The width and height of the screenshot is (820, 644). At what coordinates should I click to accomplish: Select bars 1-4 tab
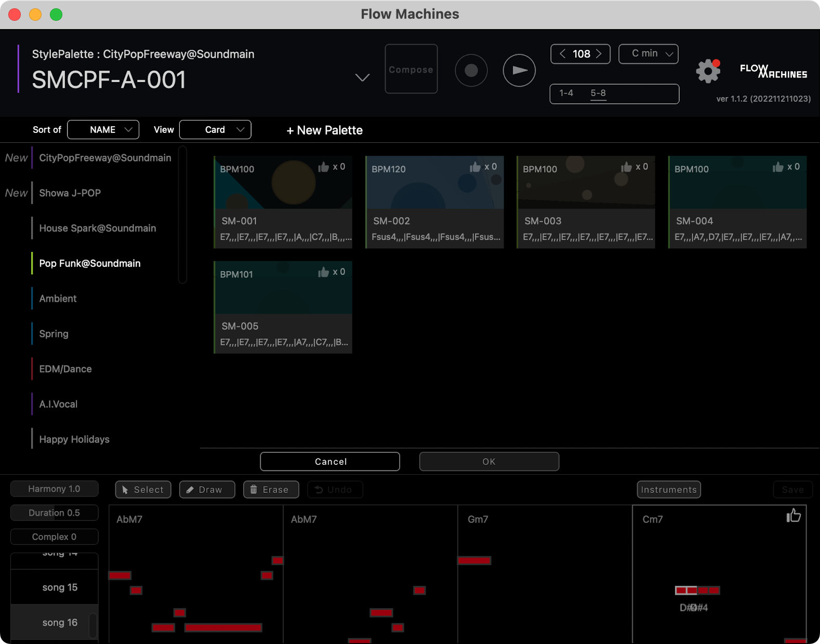(566, 93)
